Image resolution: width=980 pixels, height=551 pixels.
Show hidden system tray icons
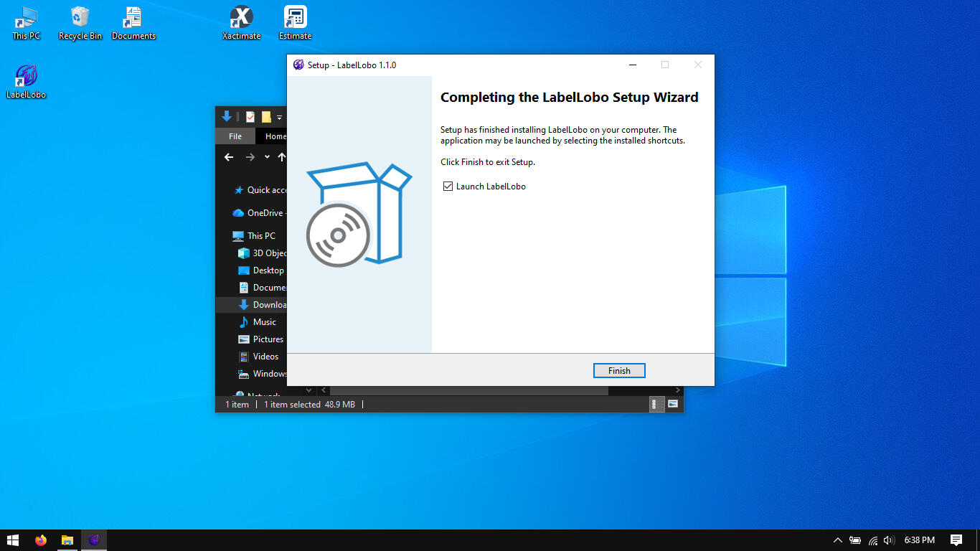(837, 540)
